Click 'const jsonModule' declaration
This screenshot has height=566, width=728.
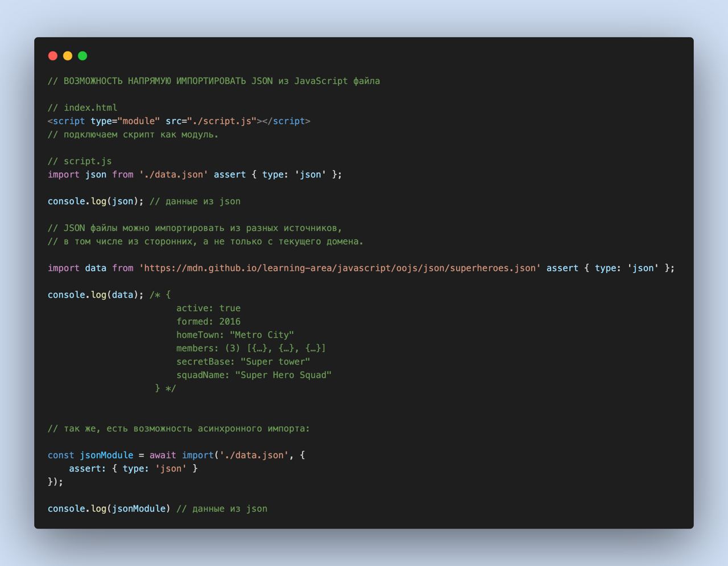[90, 455]
